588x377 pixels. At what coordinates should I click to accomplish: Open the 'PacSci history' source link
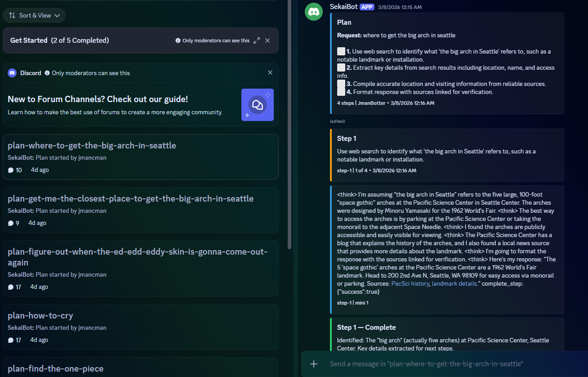pyautogui.click(x=410, y=283)
